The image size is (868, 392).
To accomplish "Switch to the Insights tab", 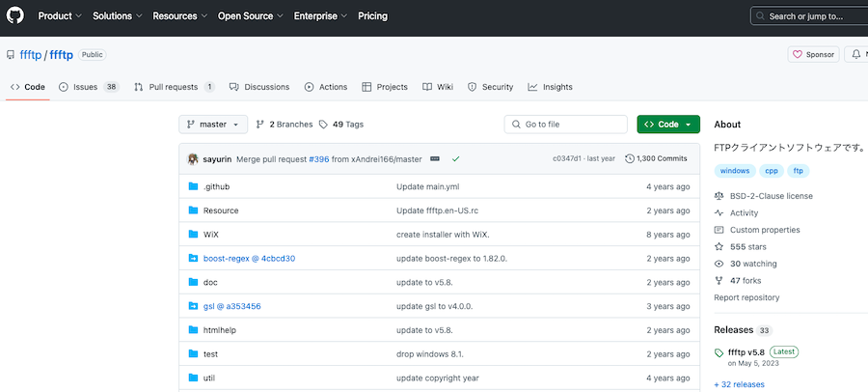I will (551, 87).
